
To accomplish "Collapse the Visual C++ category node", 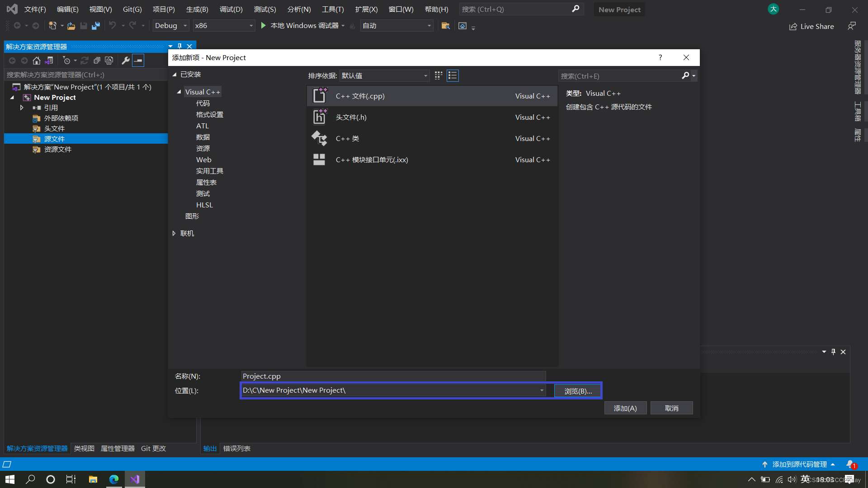I will [179, 92].
